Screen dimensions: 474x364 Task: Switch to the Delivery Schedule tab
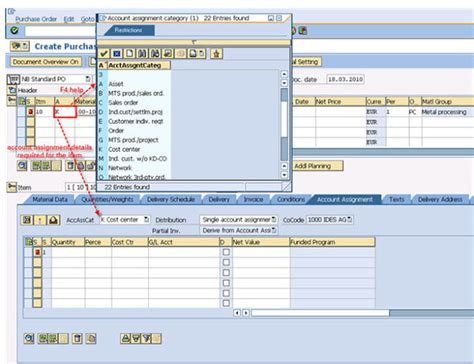171,199
